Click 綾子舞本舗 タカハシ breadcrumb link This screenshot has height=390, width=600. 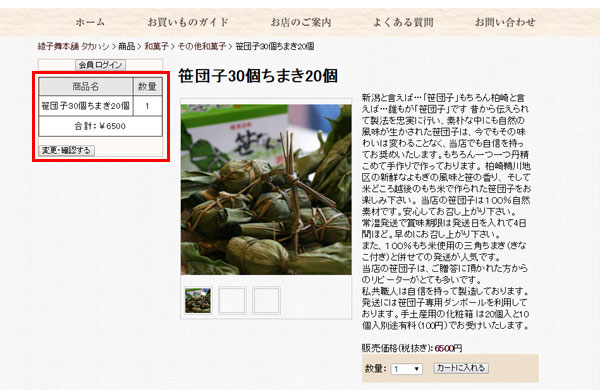point(73,46)
